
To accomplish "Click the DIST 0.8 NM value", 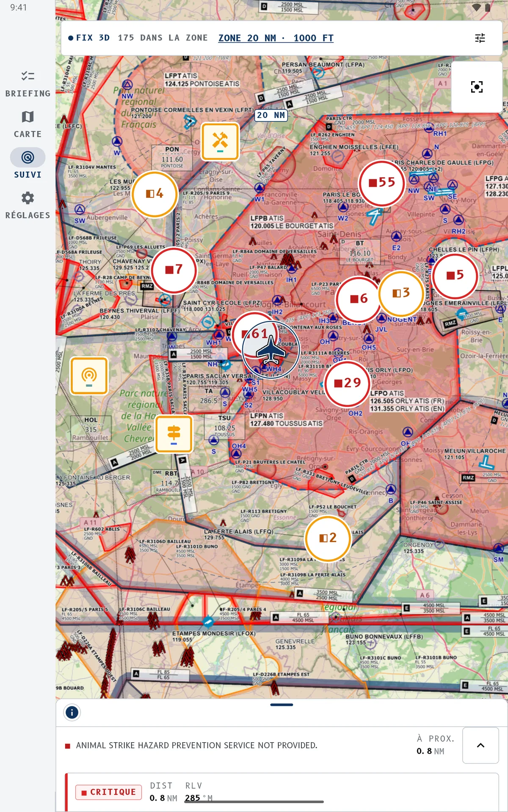I will click(163, 792).
